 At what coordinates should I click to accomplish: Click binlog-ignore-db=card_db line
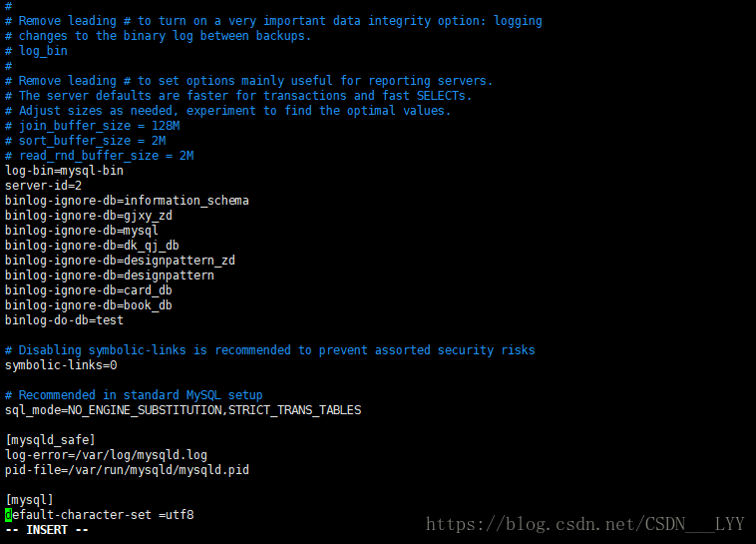pyautogui.click(x=89, y=290)
